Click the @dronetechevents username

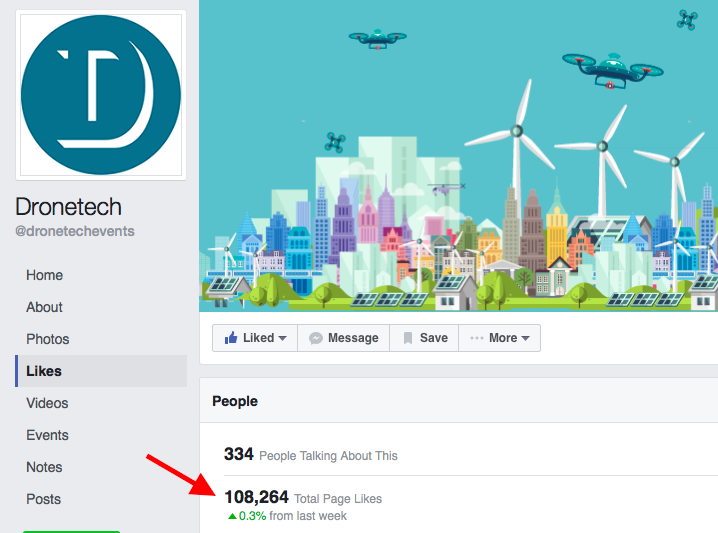[75, 231]
